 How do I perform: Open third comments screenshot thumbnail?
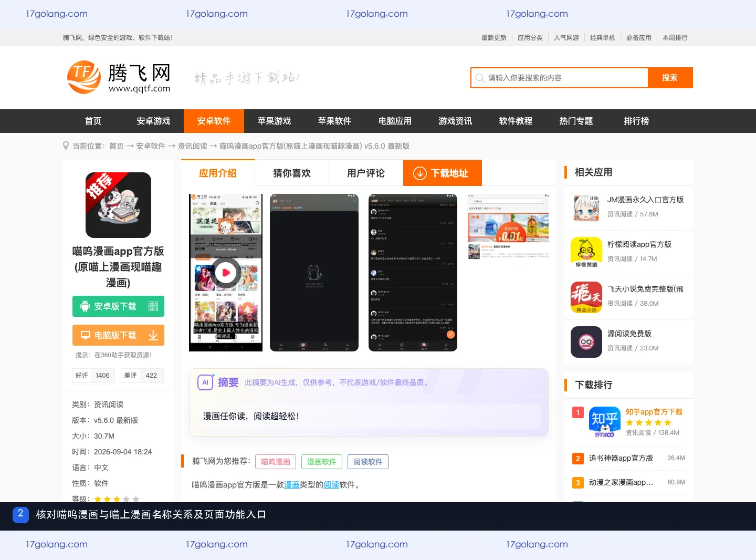tap(413, 273)
